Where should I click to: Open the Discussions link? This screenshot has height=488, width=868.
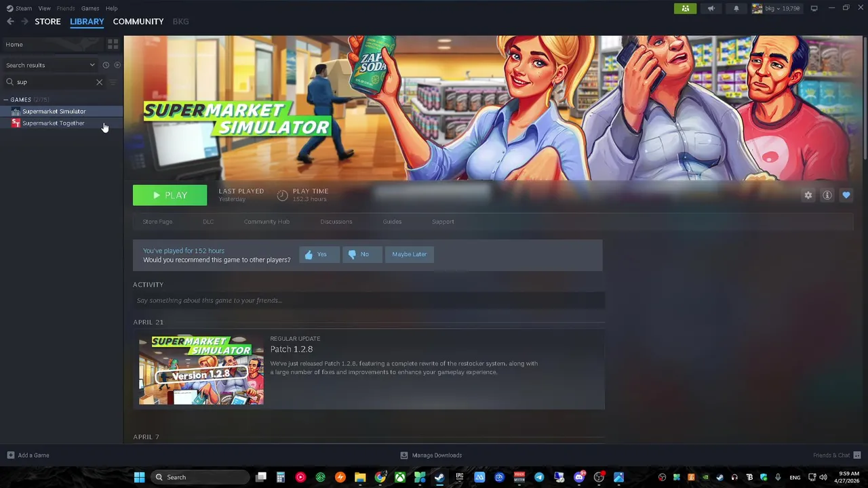(x=336, y=222)
